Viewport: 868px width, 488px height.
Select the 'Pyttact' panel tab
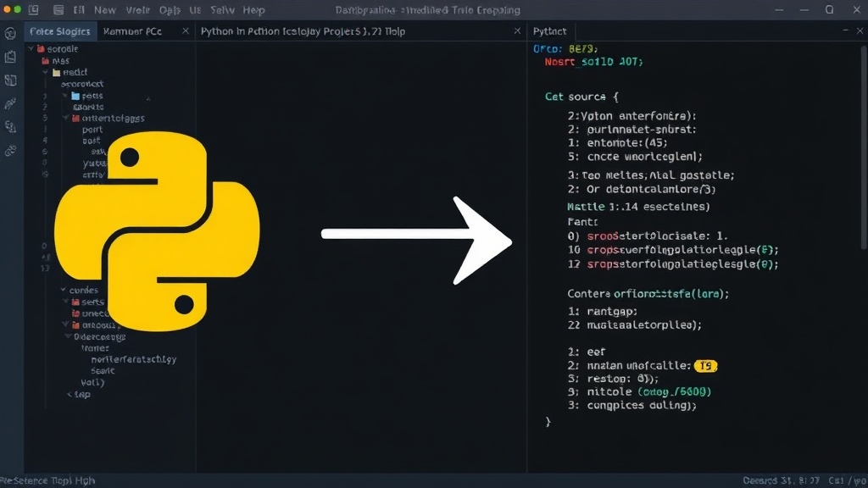(549, 31)
